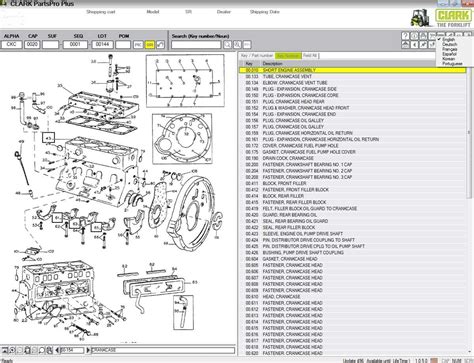This screenshot has height=363, width=474.
Task: Select Korean language option
Action: point(448,59)
